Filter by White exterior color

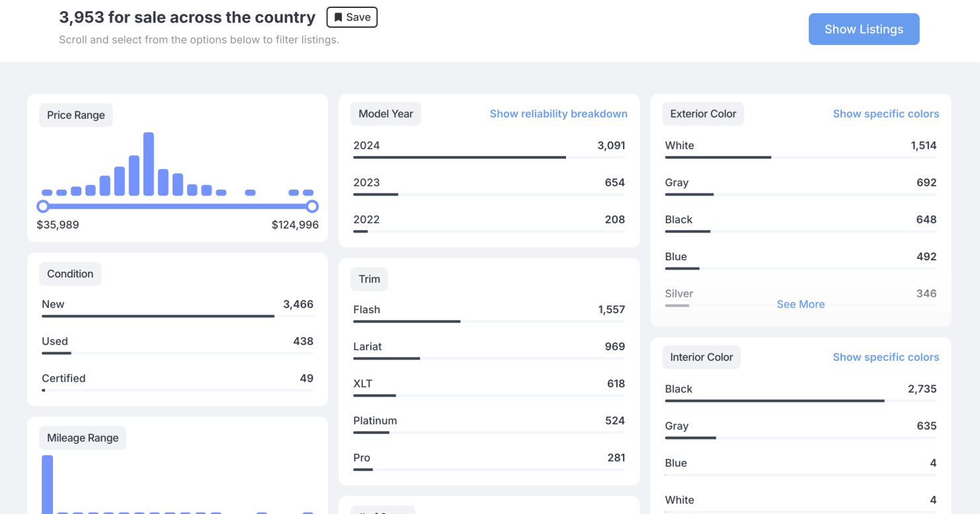click(x=800, y=146)
